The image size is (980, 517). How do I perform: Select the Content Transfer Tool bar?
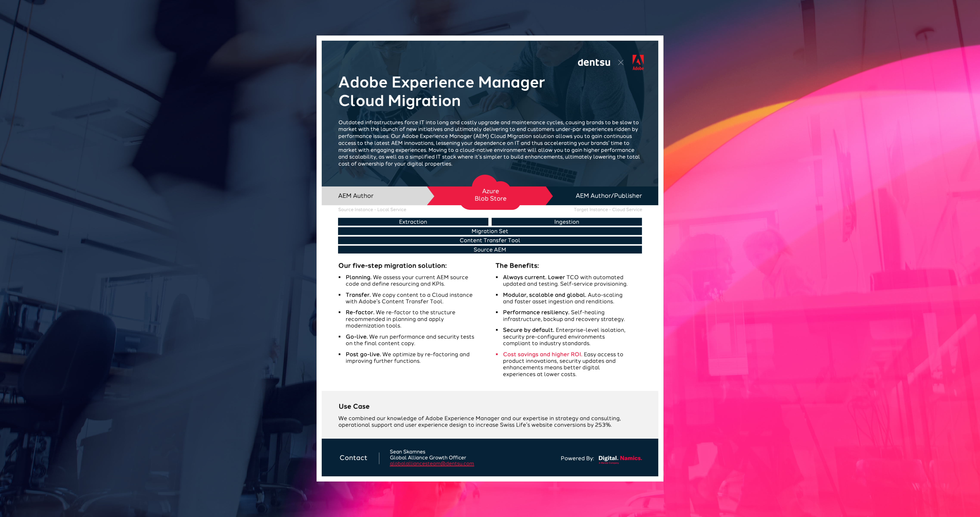(490, 240)
